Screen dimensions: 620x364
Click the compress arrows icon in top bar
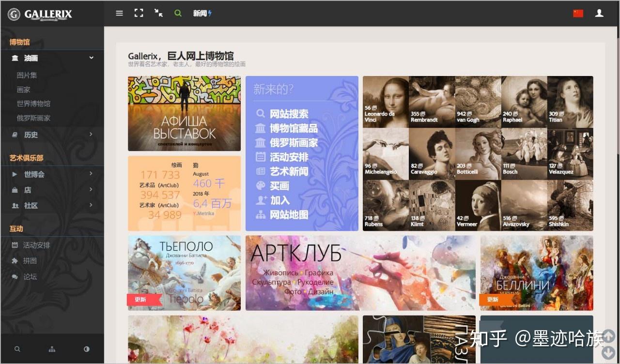[x=158, y=13]
